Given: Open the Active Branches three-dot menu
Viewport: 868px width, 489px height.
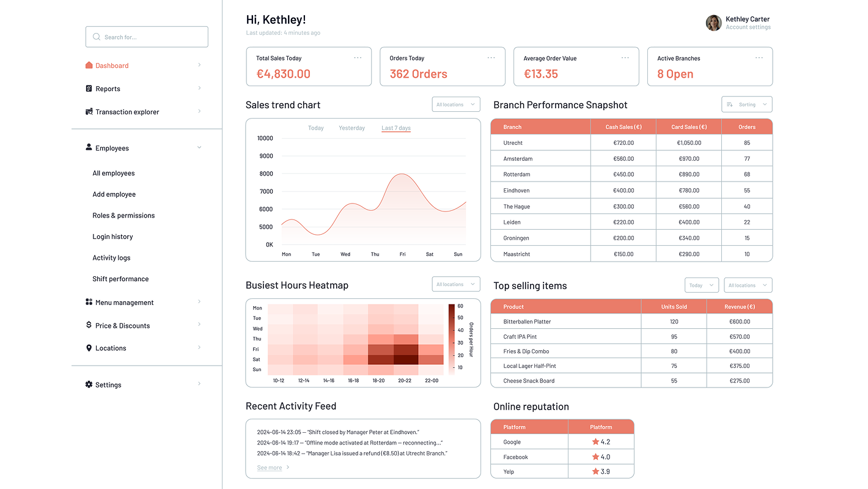Looking at the screenshot, I should [759, 58].
